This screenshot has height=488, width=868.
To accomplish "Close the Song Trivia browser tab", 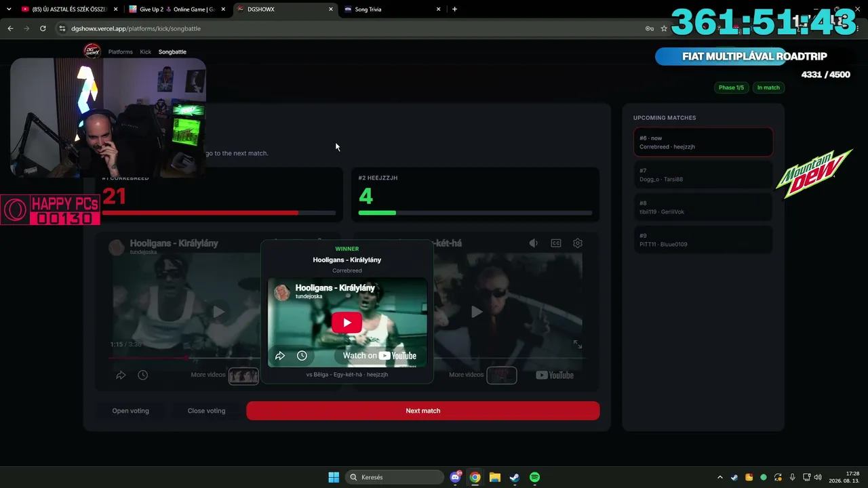I will pyautogui.click(x=439, y=9).
